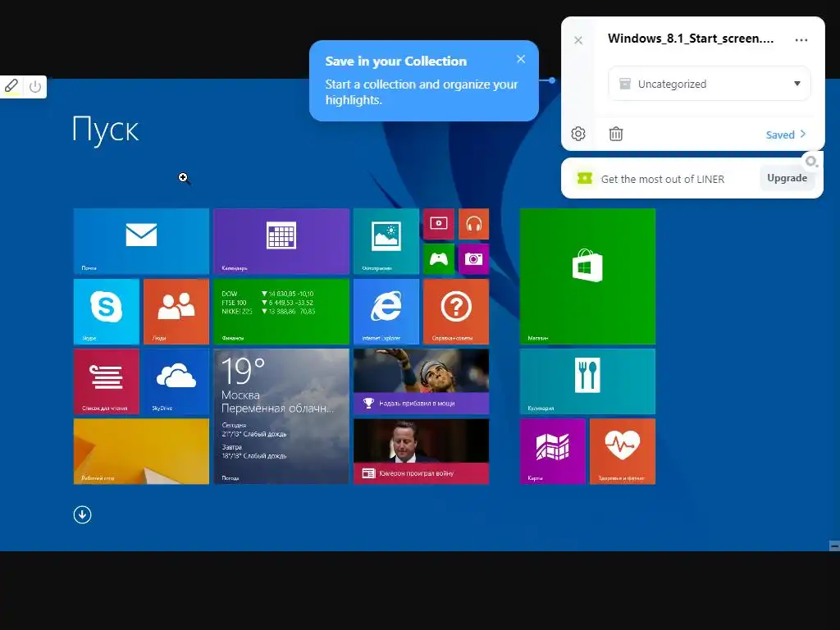Click the small round LINER search icon
This screenshot has width=840, height=630.
click(811, 162)
